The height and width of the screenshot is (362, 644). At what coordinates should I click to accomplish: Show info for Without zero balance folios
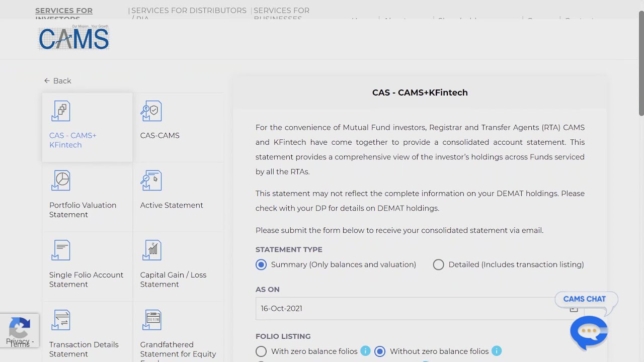tap(497, 351)
